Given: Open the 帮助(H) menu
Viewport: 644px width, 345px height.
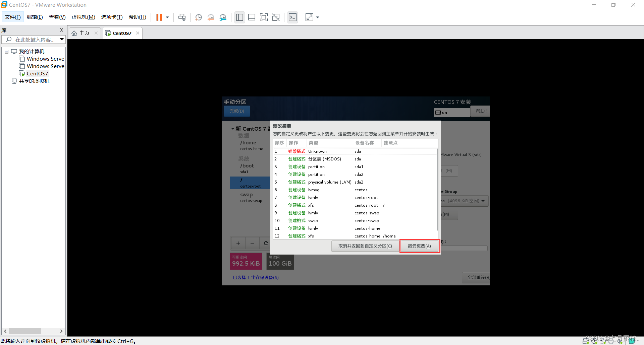Looking at the screenshot, I should (138, 17).
